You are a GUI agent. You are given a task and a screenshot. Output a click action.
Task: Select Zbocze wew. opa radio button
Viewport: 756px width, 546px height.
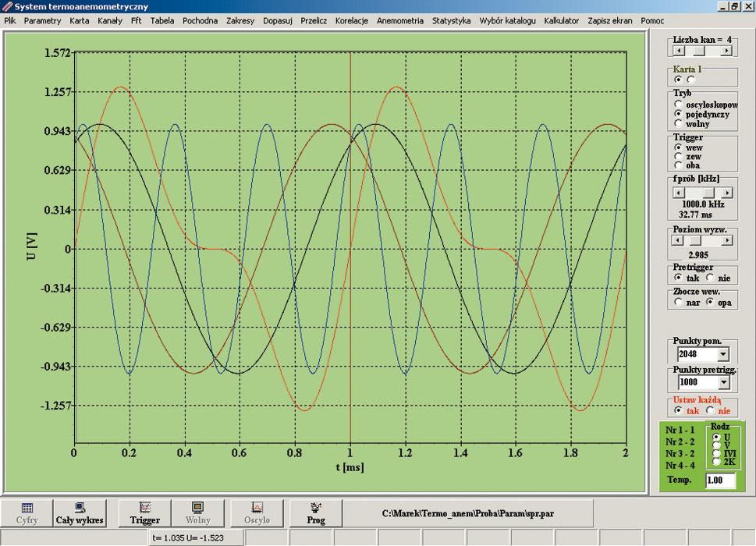click(710, 302)
